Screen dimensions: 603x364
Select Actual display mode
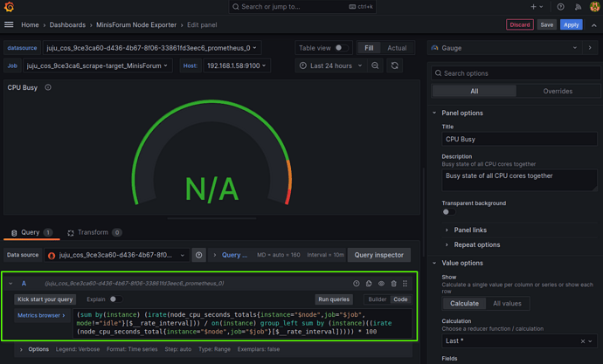pyautogui.click(x=397, y=48)
